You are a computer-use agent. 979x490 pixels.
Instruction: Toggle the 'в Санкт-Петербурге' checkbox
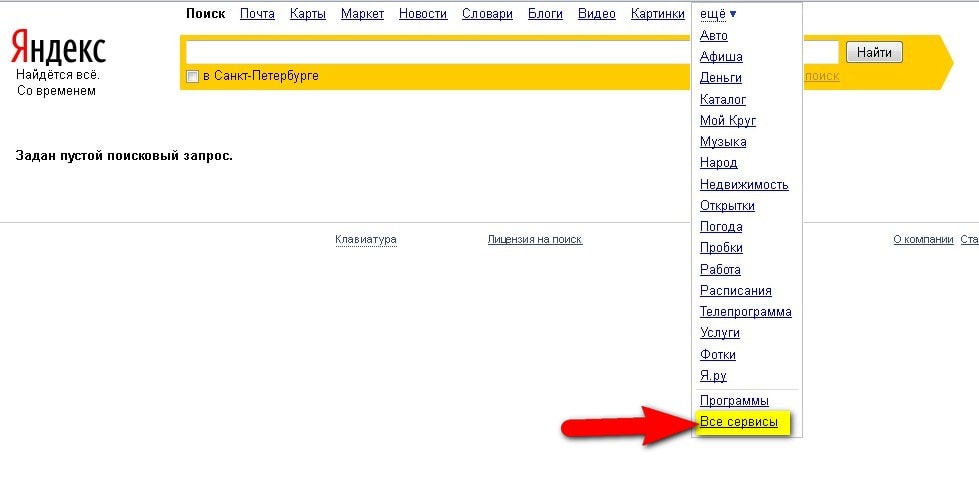192,77
